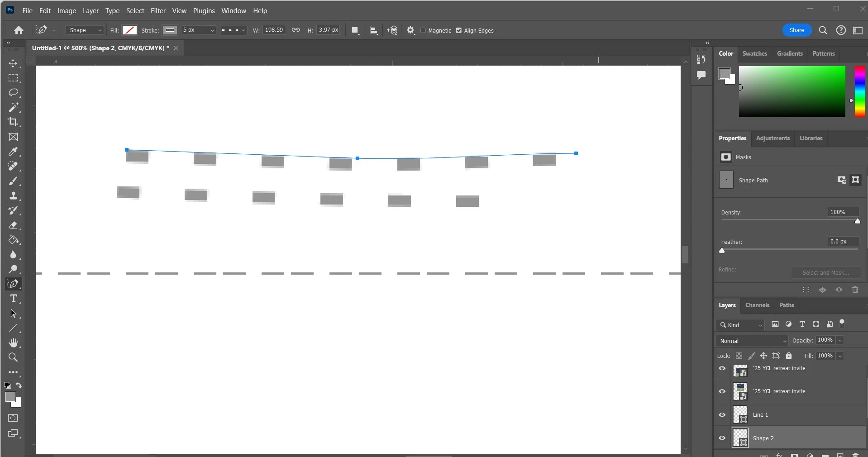Open the layer Opacity dropdown arrow
The width and height of the screenshot is (868, 457).
[x=840, y=340]
